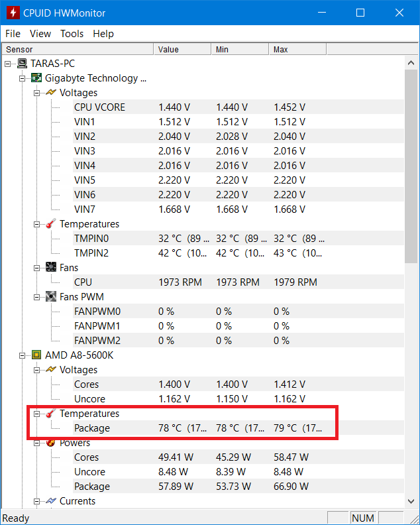Select the VIN5 voltage row
Screen dimensions: 420x525
tap(238, 180)
